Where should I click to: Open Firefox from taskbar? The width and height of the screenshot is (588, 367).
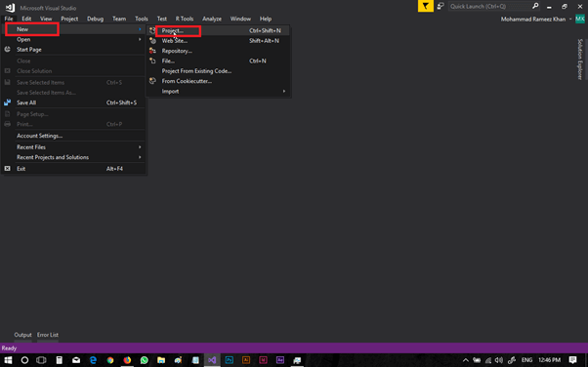[x=127, y=360]
